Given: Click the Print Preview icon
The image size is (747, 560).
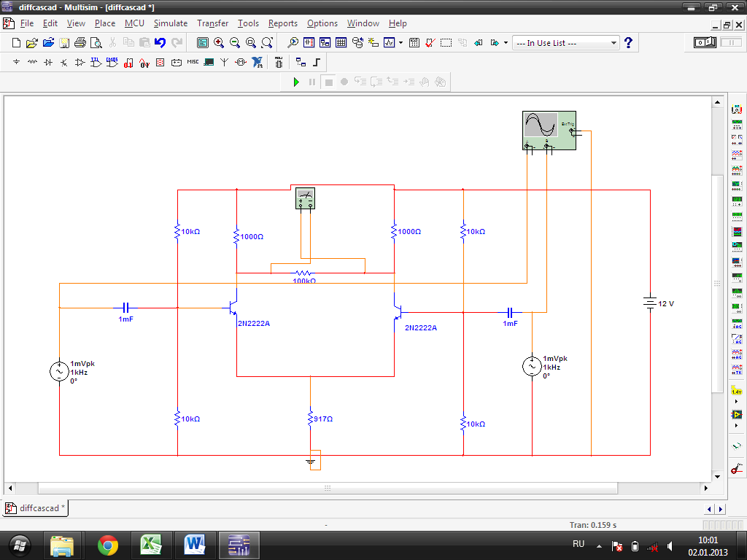Looking at the screenshot, I should [96, 43].
